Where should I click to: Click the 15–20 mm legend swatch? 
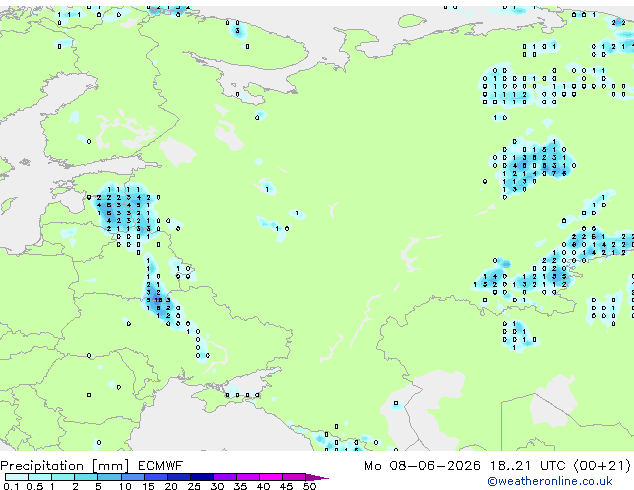tap(155, 477)
